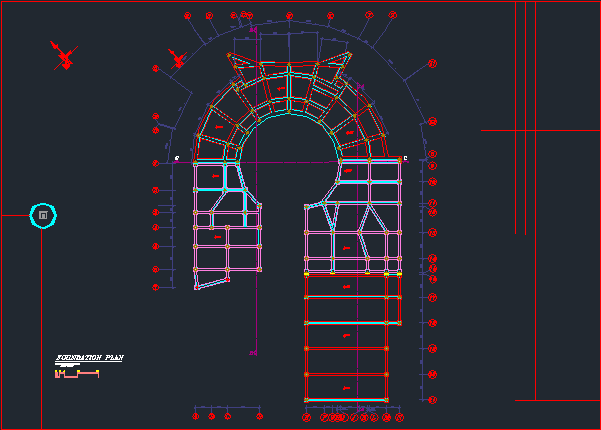Select the lowest grid bubble in the left column

coord(156,287)
